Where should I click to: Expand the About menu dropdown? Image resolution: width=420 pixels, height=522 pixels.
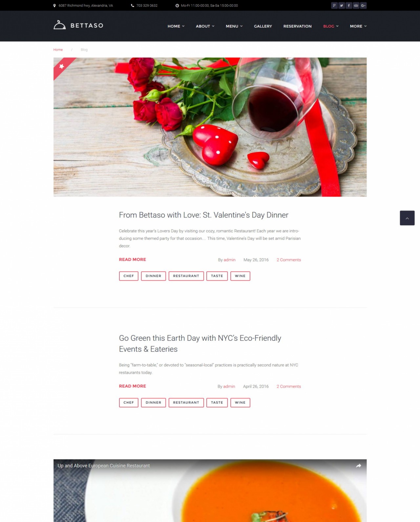[205, 26]
